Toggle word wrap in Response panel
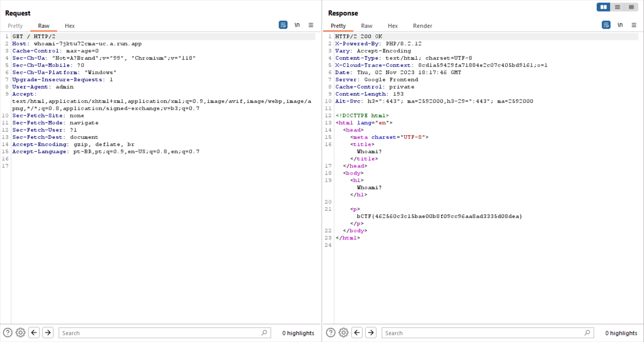The width and height of the screenshot is (644, 342). [606, 25]
